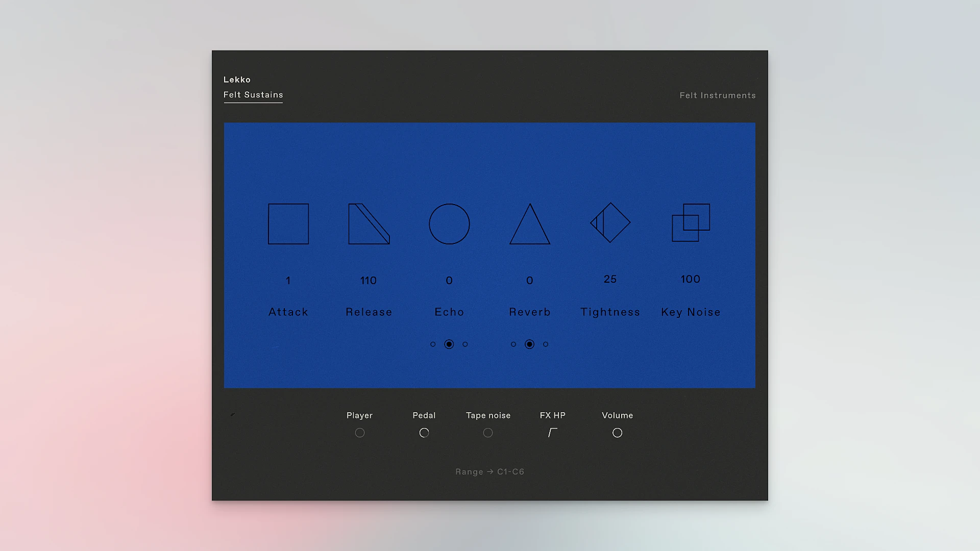Click the Echo circle icon
980x551 pixels.
pos(449,224)
